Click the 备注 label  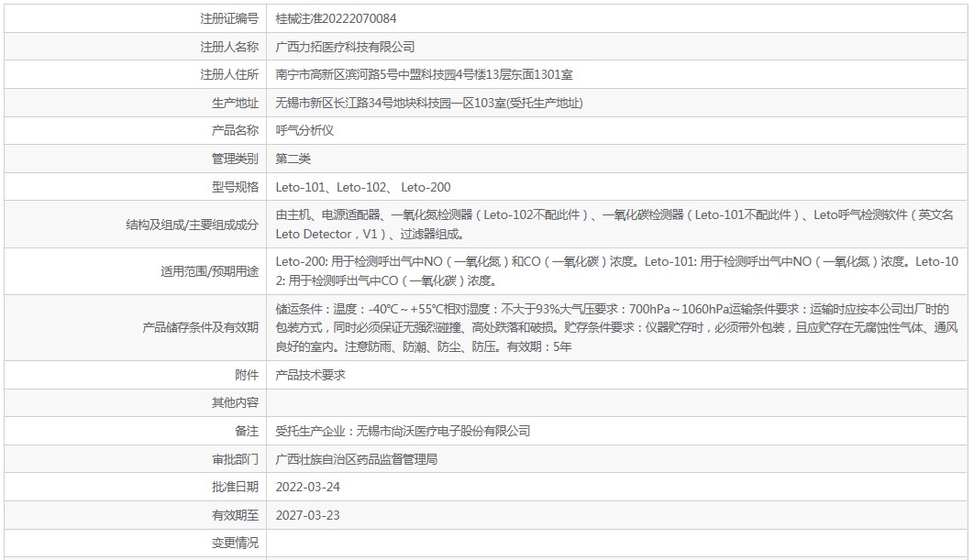pos(247,431)
